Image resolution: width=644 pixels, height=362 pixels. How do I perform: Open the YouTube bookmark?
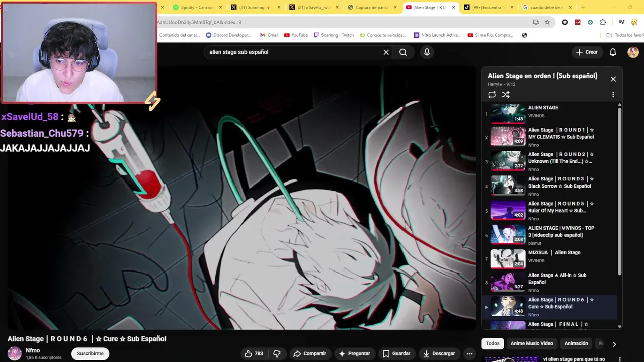pos(296,35)
